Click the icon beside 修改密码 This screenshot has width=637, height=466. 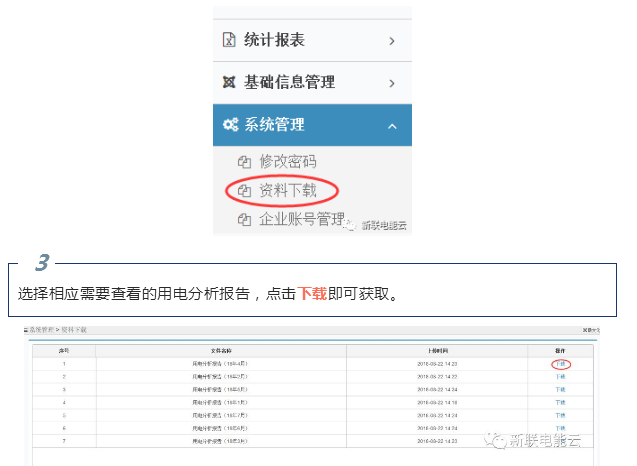pos(243,161)
